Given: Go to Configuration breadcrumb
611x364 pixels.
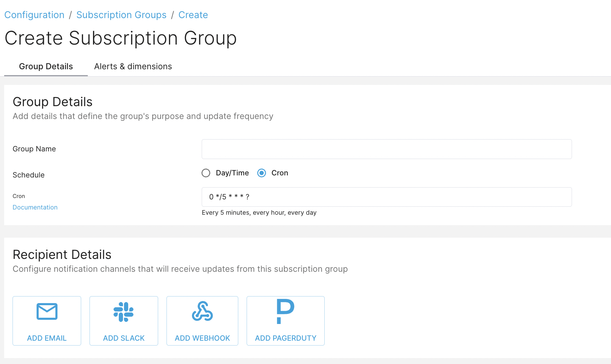Looking at the screenshot, I should click(x=34, y=15).
